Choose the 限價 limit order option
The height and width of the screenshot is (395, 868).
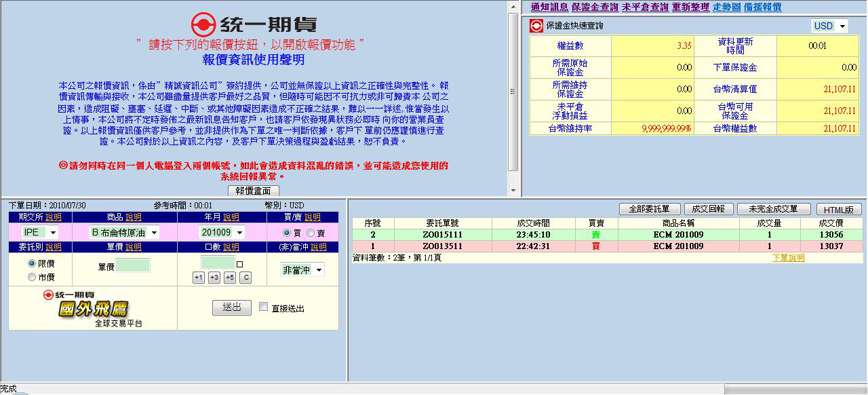[x=32, y=263]
